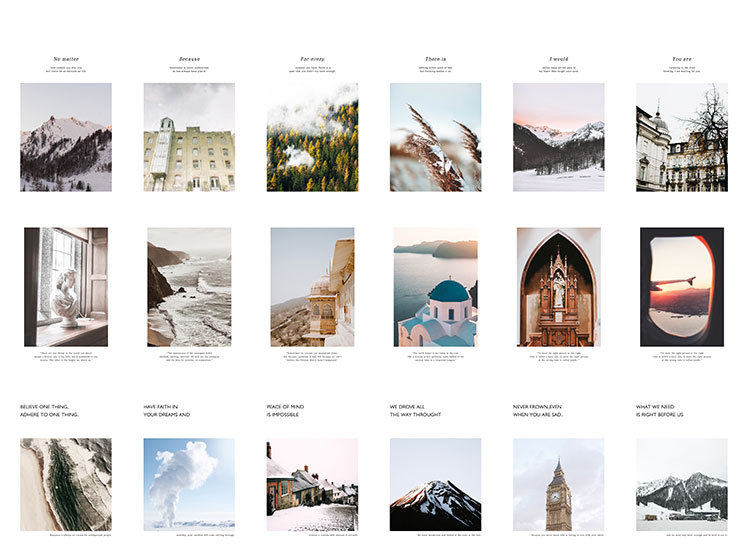Image resolution: width=750 pixels, height=559 pixels.
Task: Open the European buildings with bare tree photo
Action: (682, 137)
